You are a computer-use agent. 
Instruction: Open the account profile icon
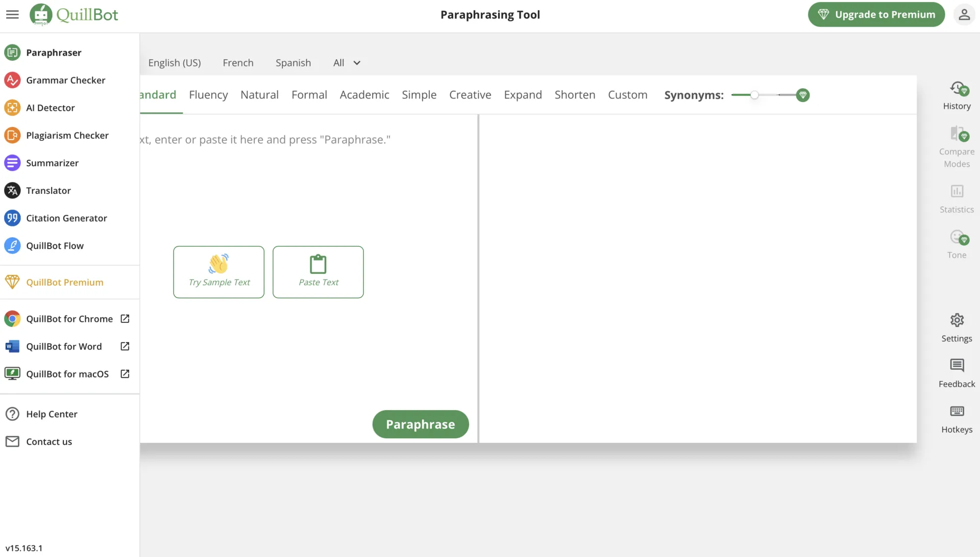964,14
